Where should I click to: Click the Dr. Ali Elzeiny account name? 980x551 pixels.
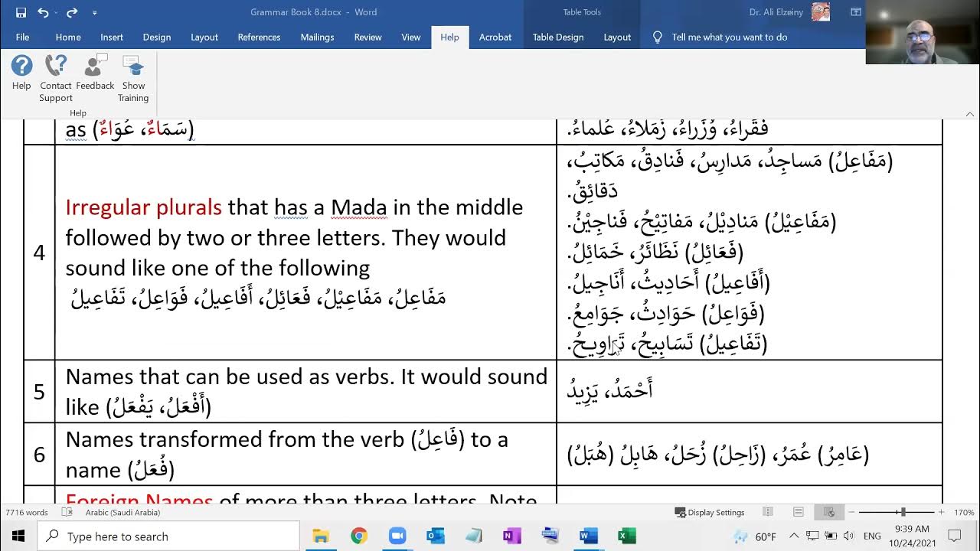click(777, 12)
